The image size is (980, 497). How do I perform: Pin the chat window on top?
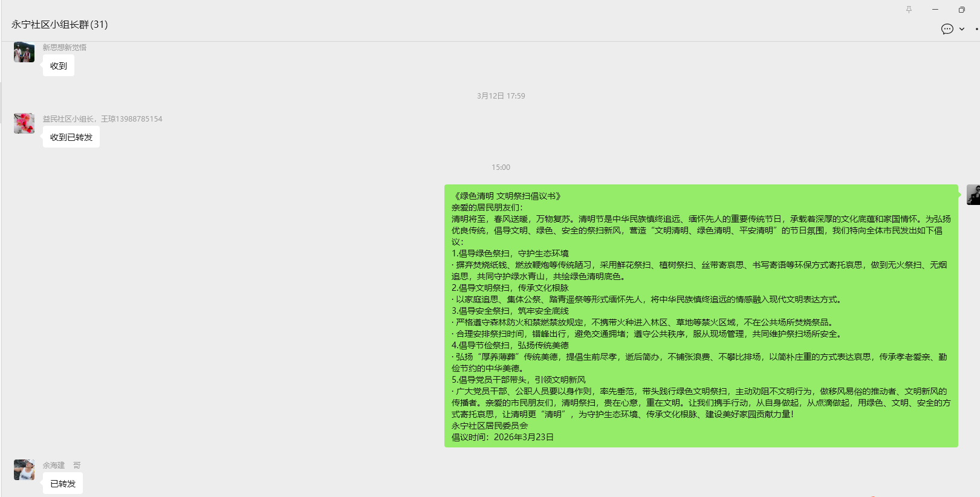(x=909, y=10)
